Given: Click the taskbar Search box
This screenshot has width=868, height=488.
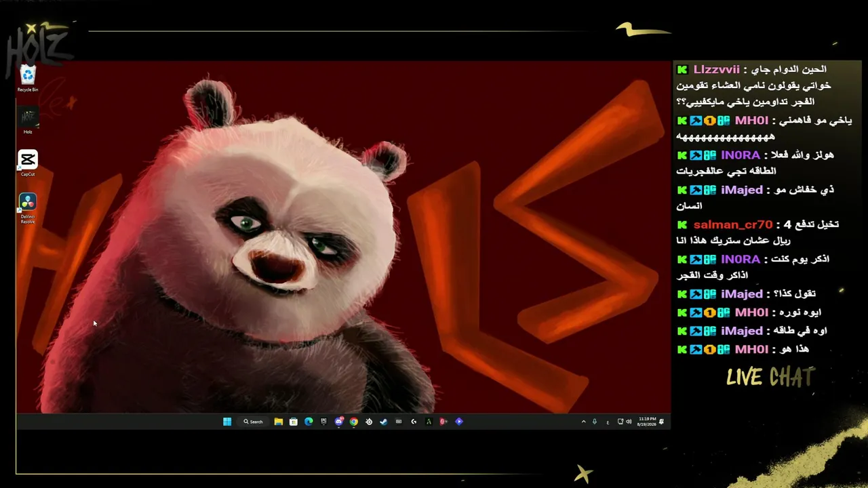Looking at the screenshot, I should point(253,422).
